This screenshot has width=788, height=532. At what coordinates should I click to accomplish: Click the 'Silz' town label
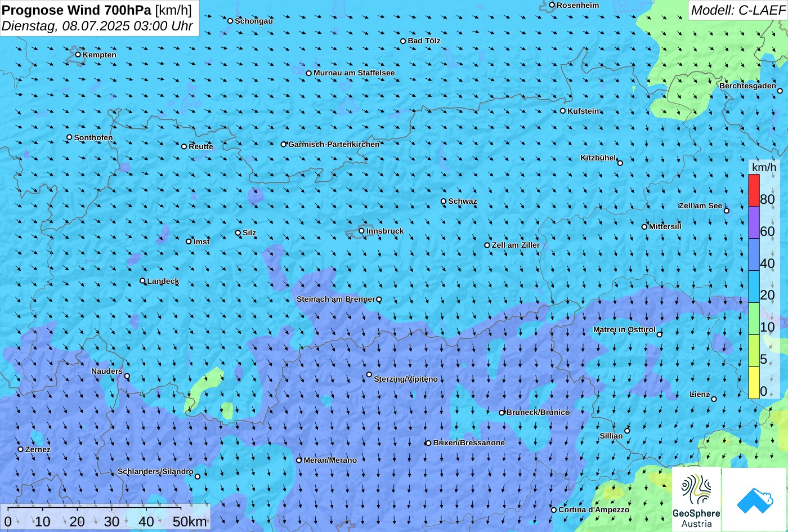pyautogui.click(x=249, y=233)
